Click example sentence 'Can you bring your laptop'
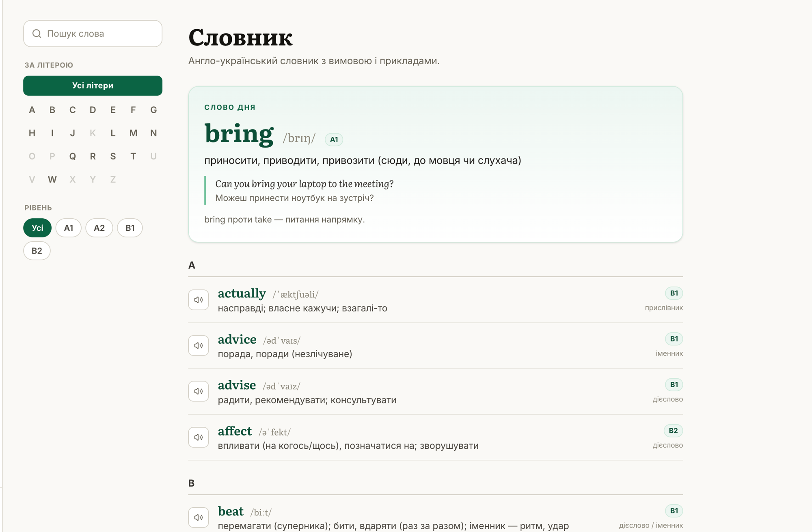The height and width of the screenshot is (532, 812). [304, 184]
